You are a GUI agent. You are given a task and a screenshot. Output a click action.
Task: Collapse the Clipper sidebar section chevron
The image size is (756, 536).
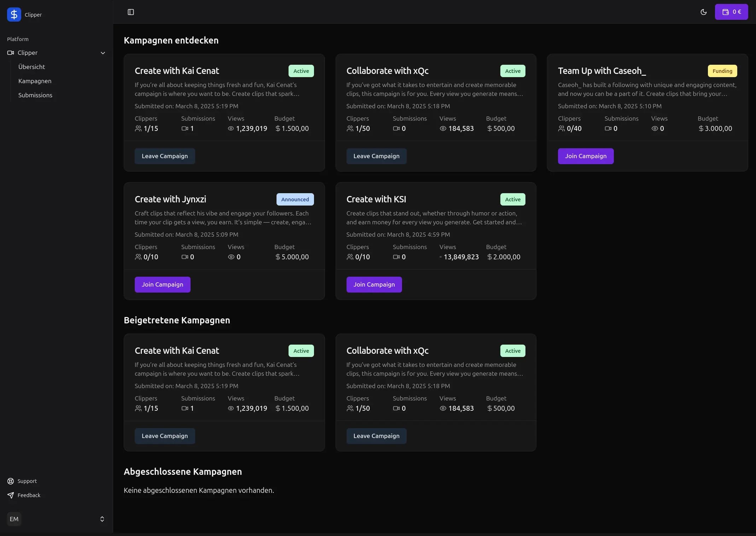click(103, 53)
